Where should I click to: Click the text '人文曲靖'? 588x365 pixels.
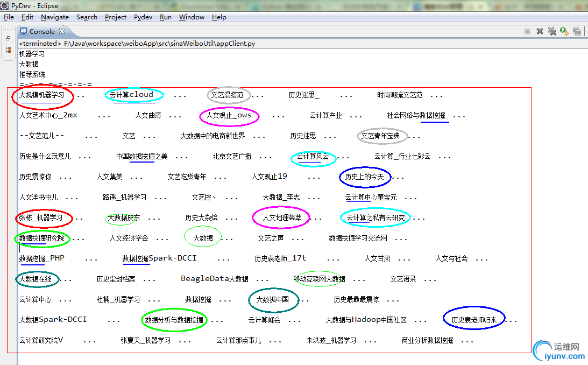[x=148, y=115]
